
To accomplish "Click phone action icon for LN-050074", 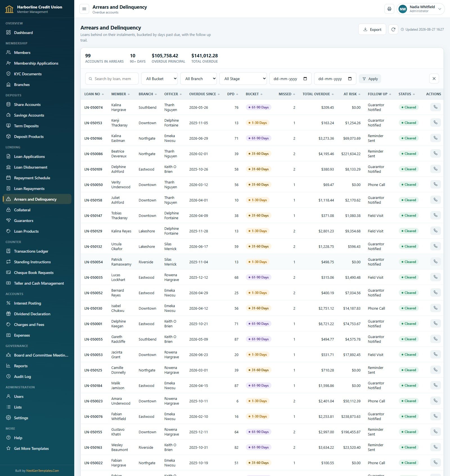I will click(x=435, y=107).
